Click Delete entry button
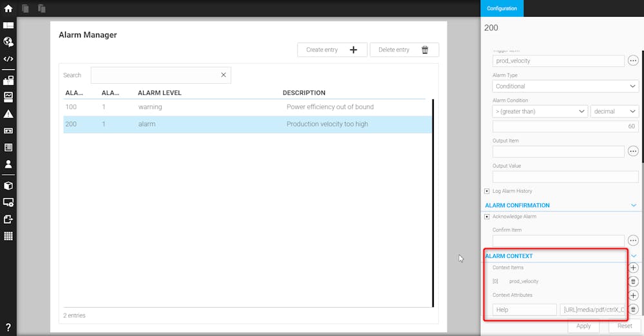 (x=404, y=50)
